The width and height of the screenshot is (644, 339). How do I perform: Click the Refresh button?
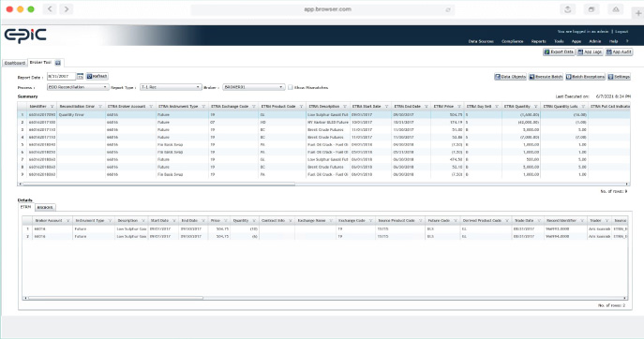(97, 77)
